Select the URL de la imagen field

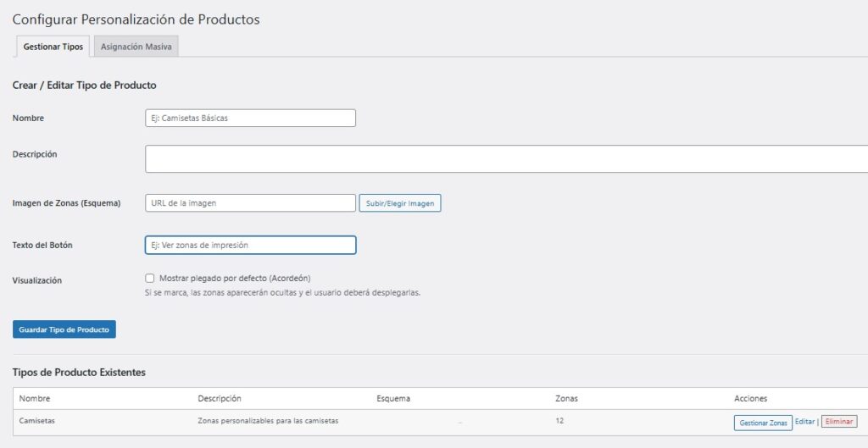250,203
